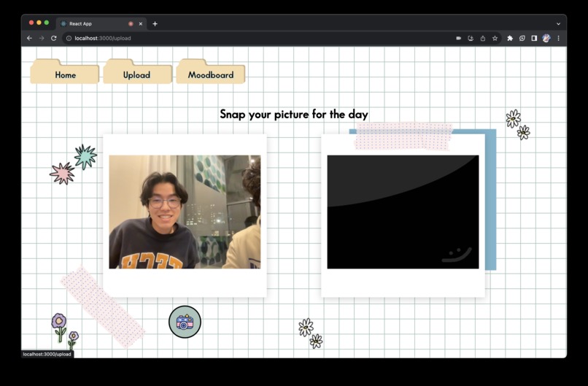
Task: Select the React App browser tab
Action: (101, 23)
